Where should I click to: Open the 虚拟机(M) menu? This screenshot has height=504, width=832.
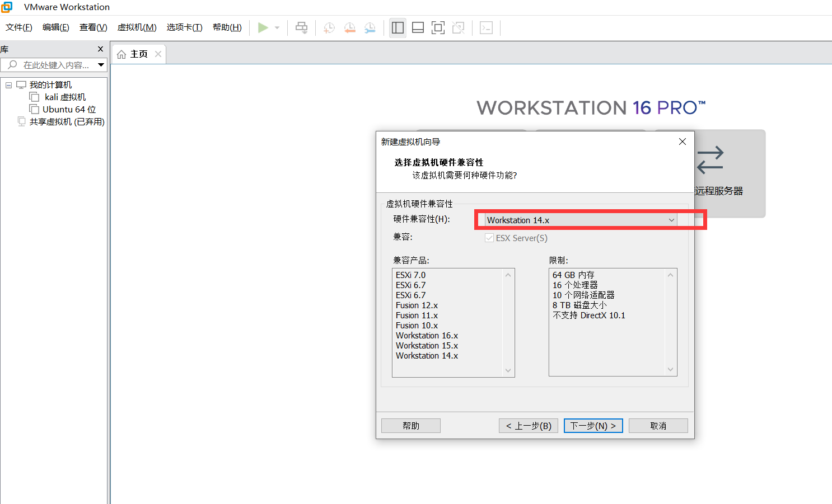coord(137,27)
